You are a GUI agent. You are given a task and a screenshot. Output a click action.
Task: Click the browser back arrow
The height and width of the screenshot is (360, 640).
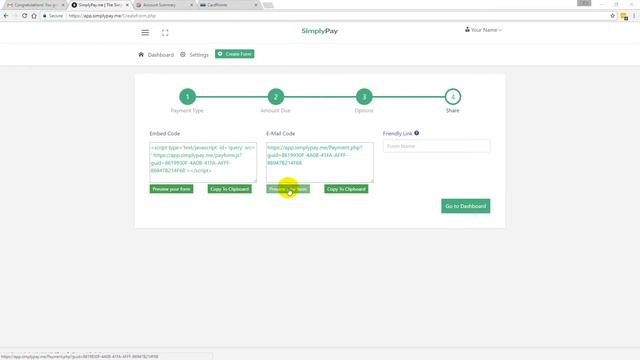pos(6,16)
